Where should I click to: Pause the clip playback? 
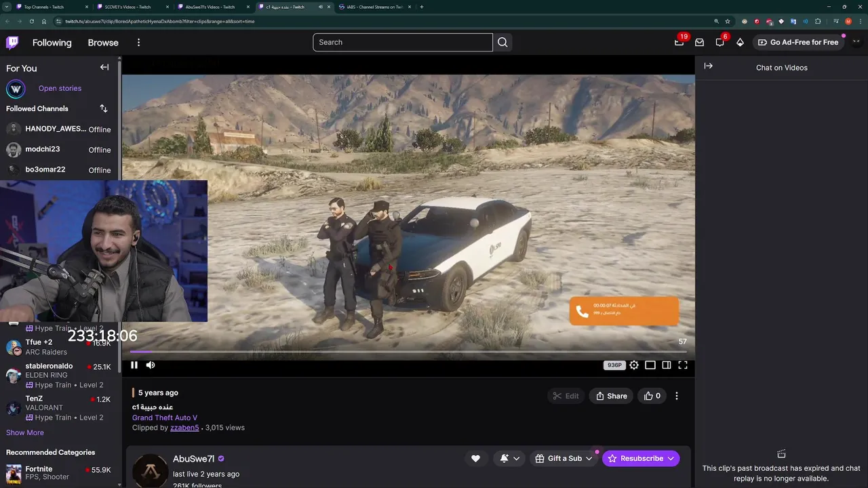coord(134,365)
